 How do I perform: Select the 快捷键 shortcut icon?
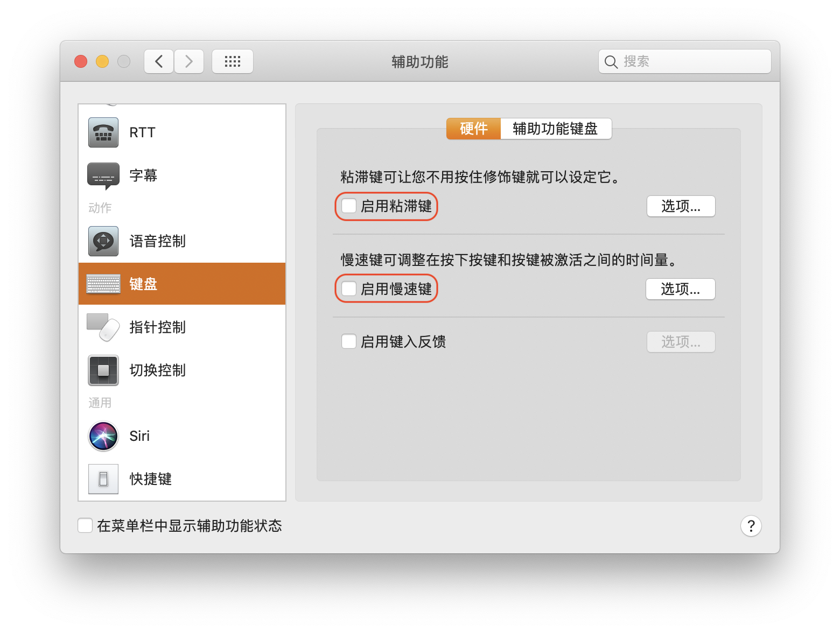pyautogui.click(x=103, y=479)
